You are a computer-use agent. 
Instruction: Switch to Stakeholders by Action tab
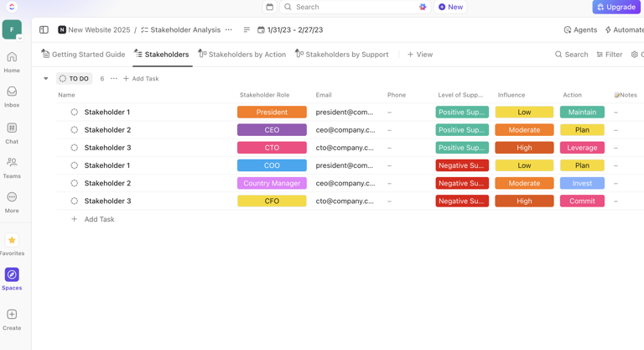242,55
